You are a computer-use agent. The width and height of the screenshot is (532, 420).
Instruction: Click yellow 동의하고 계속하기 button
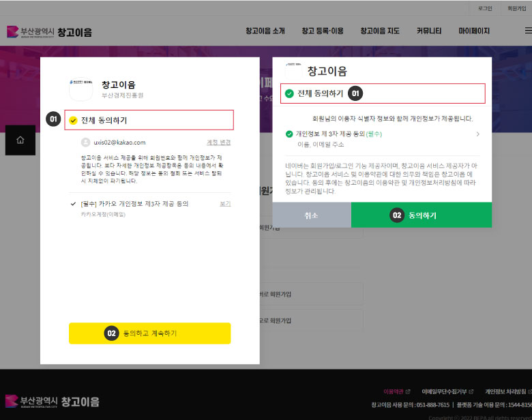pos(149,333)
